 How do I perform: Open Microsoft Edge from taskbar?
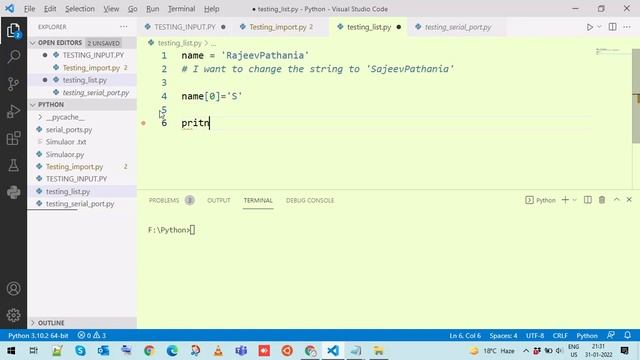click(172, 351)
